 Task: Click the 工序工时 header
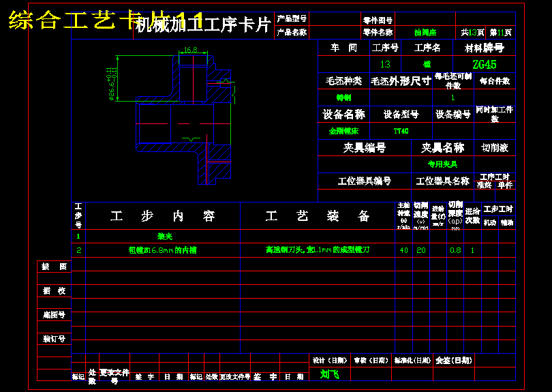coord(495,177)
